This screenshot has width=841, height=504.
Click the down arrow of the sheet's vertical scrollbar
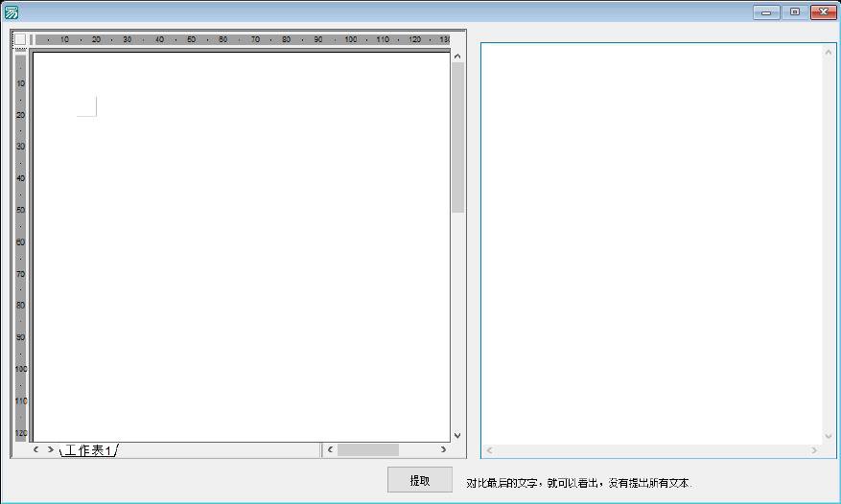pos(457,435)
